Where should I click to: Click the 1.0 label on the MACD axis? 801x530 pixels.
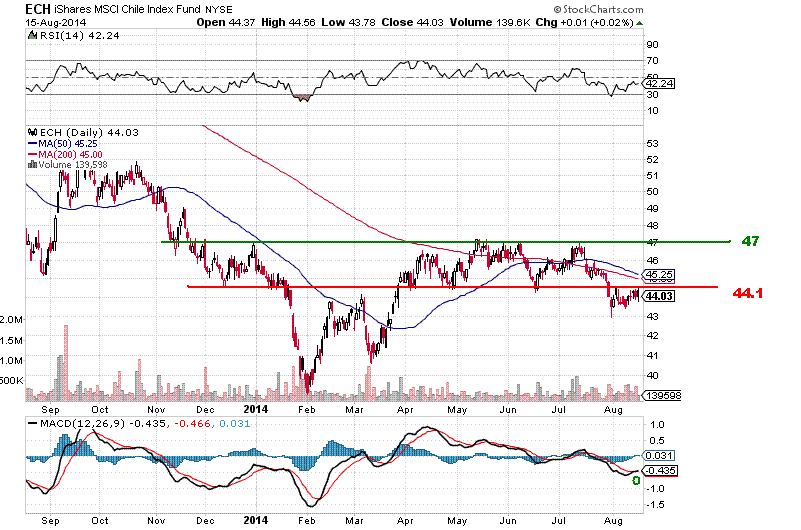[658, 425]
